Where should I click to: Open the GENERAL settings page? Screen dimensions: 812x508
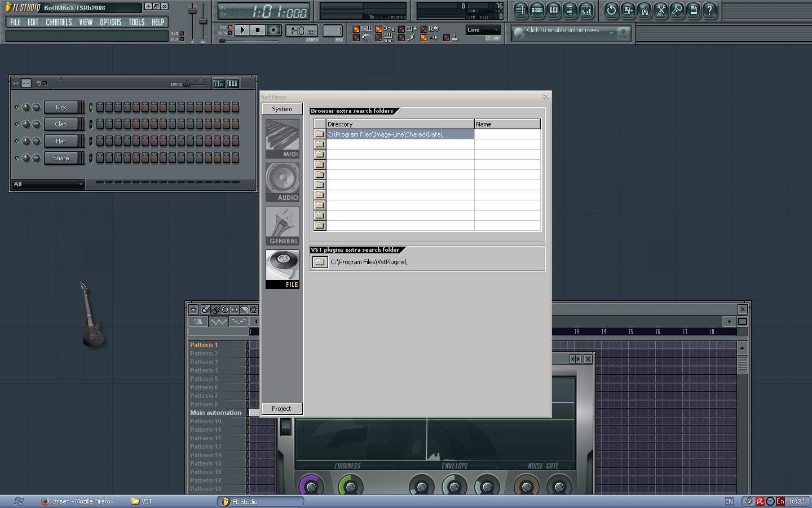tap(283, 225)
